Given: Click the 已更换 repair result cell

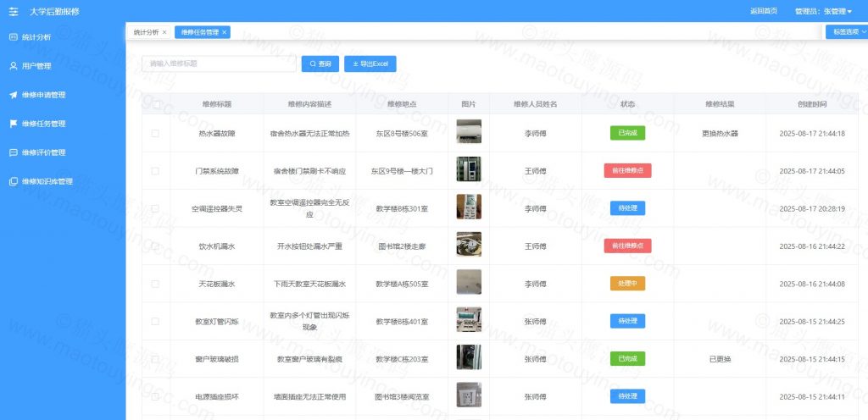Looking at the screenshot, I should pos(721,359).
